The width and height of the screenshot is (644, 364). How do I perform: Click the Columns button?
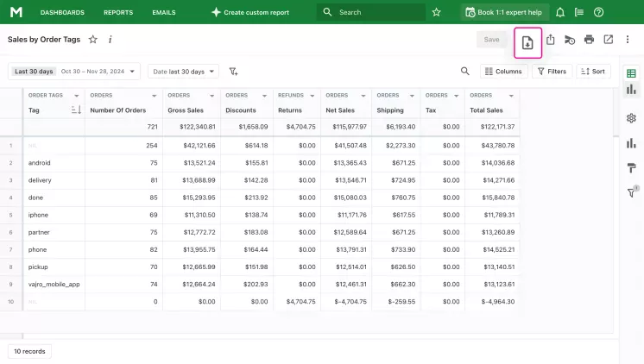coord(503,72)
